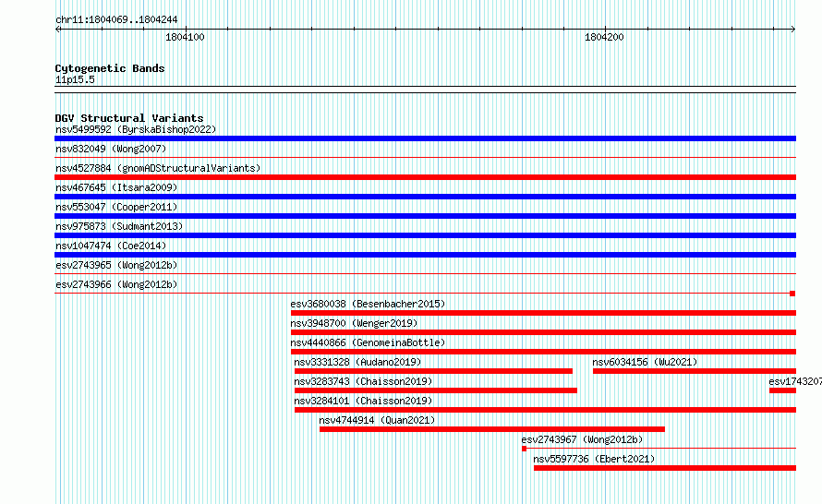Open the nsv832049 (Wong2007) label
822x504 pixels.
pos(111,149)
